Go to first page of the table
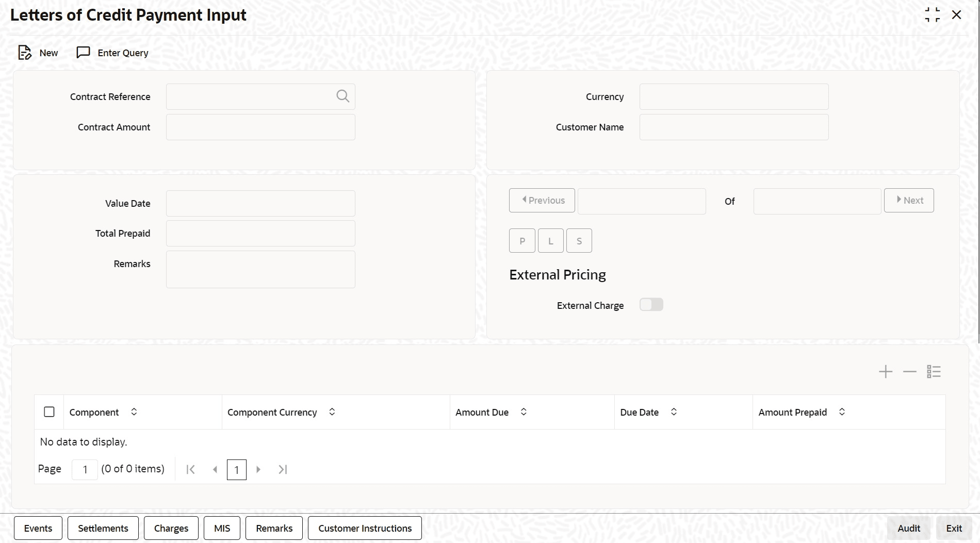The height and width of the screenshot is (543, 980). coord(190,469)
